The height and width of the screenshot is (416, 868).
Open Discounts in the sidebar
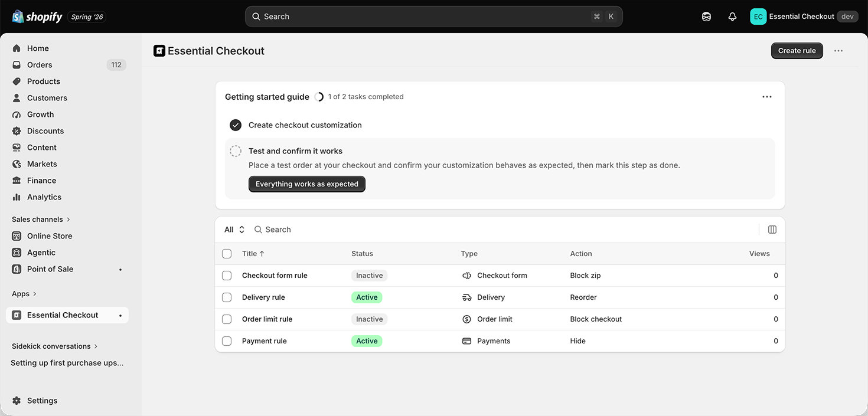pyautogui.click(x=67, y=131)
